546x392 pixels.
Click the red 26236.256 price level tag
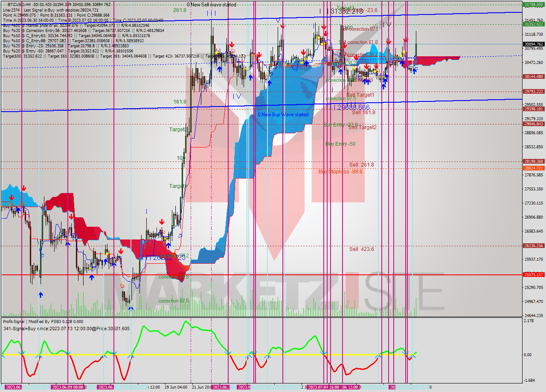click(534, 246)
